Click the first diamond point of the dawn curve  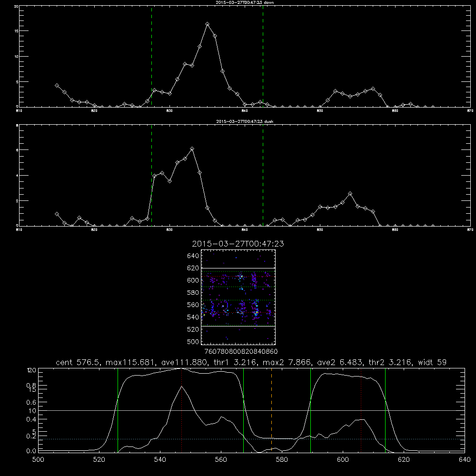tap(57, 86)
